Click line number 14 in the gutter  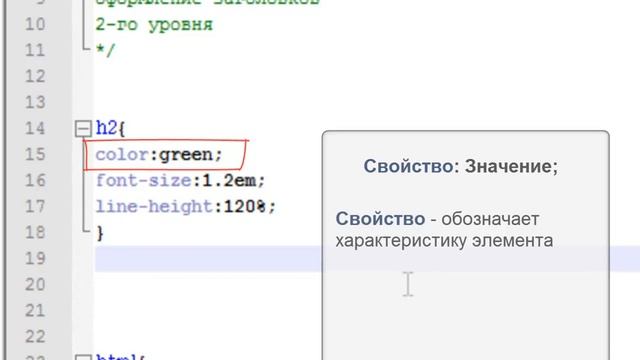35,129
